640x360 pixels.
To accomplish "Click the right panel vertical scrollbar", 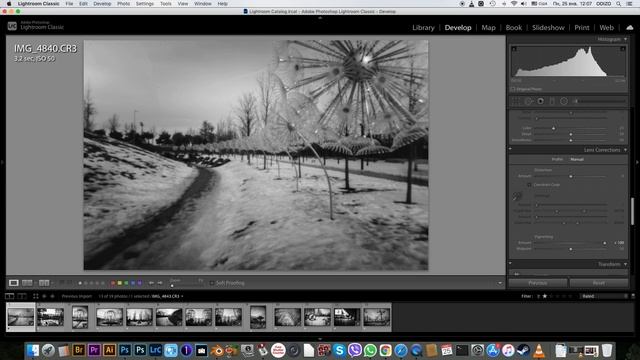I will pyautogui.click(x=632, y=211).
